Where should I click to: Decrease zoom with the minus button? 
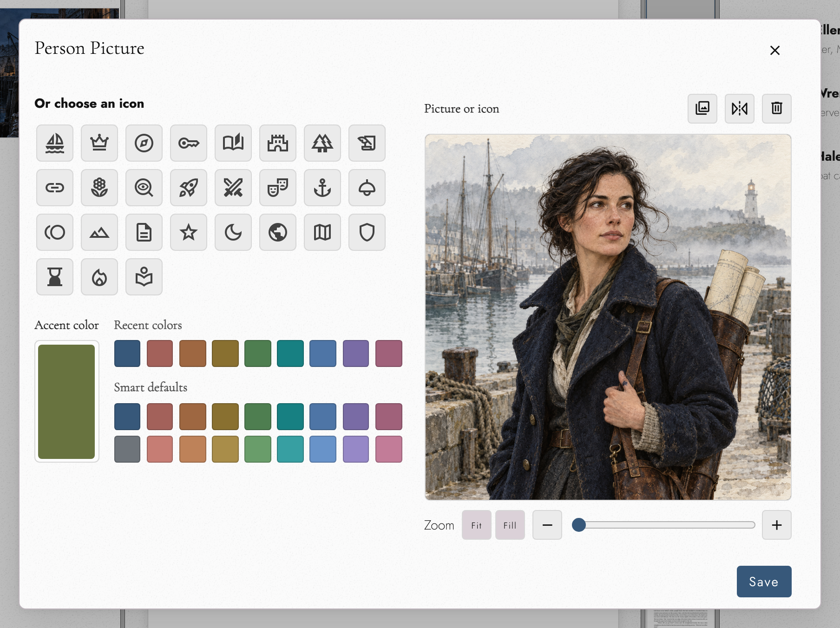547,525
